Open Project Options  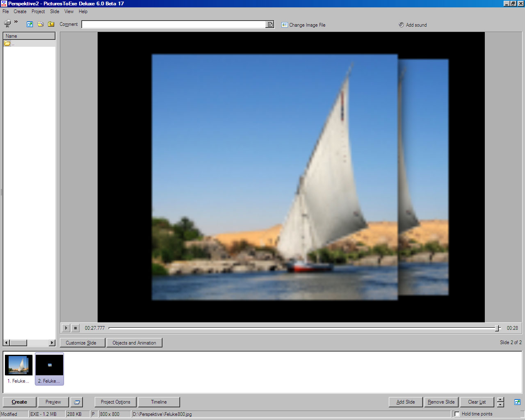point(115,402)
